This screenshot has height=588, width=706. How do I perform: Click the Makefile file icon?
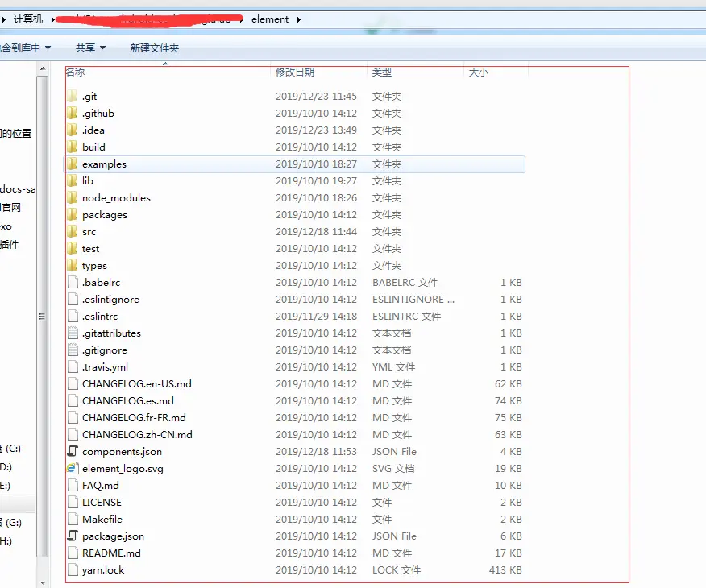(x=73, y=520)
